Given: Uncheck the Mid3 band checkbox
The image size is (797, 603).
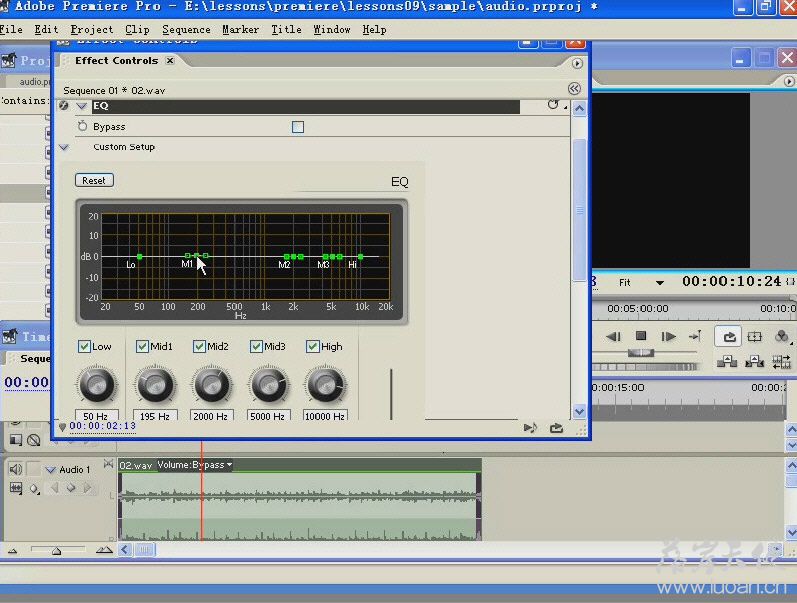Looking at the screenshot, I should pyautogui.click(x=256, y=347).
